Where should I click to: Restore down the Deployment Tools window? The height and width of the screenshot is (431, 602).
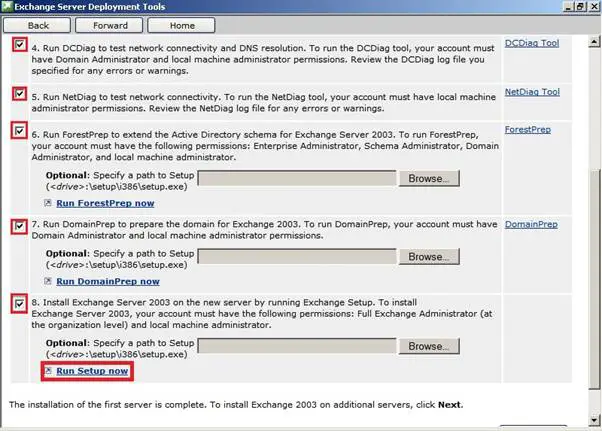[580, 7]
